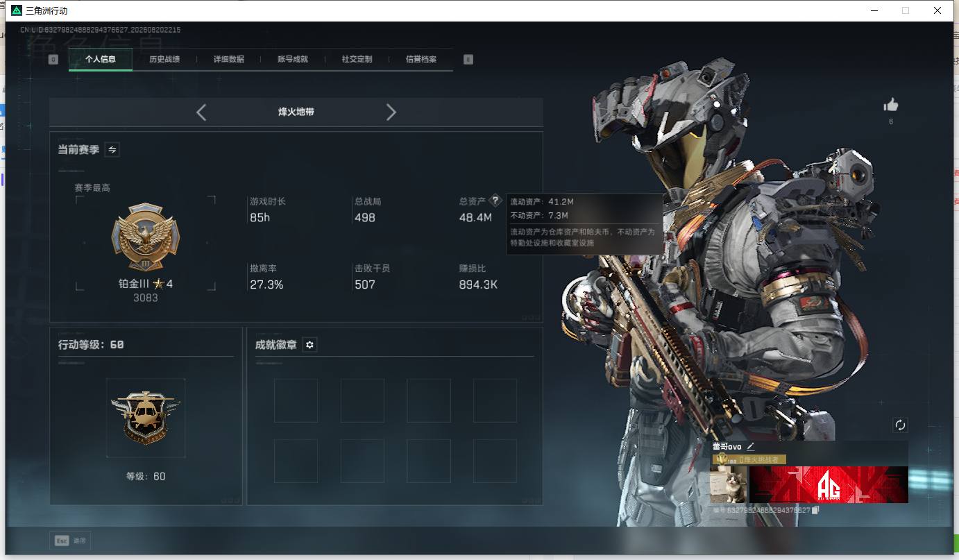Open the 个人信息 tab
Screen dimensions: 959x560
(x=101, y=60)
